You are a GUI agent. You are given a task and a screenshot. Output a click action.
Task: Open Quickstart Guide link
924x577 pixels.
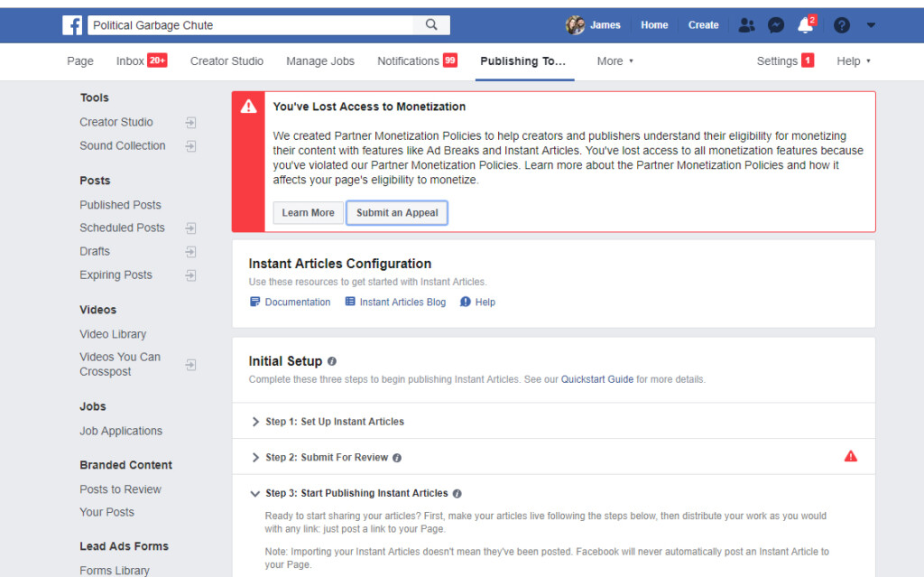coord(597,379)
